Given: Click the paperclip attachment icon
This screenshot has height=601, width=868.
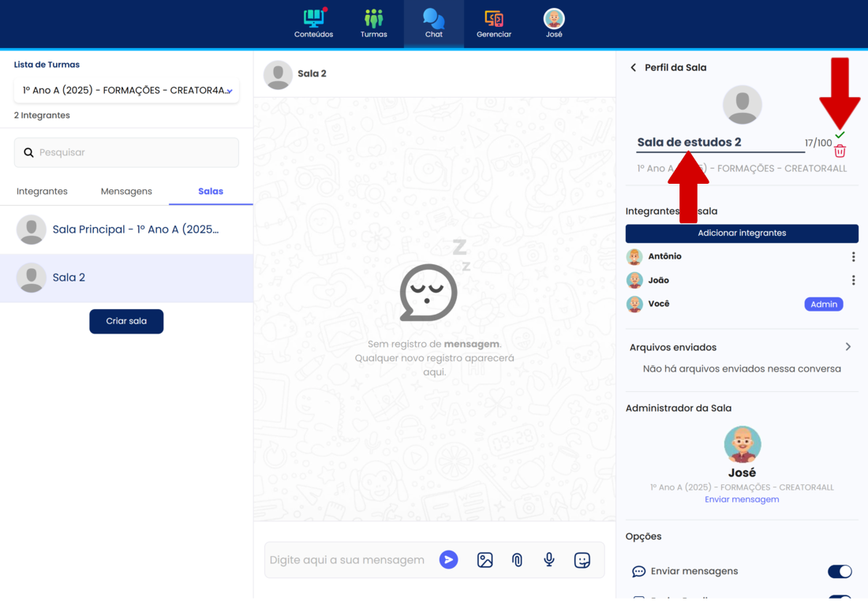Looking at the screenshot, I should [517, 560].
